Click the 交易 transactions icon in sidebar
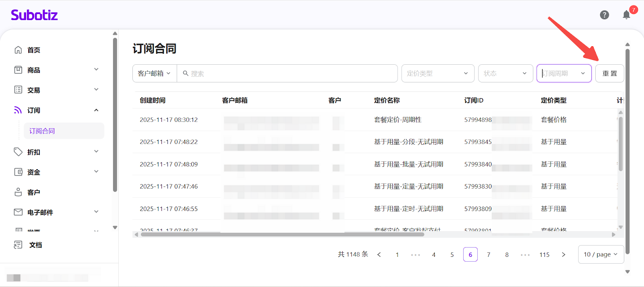Image resolution: width=644 pixels, height=287 pixels. [18, 90]
